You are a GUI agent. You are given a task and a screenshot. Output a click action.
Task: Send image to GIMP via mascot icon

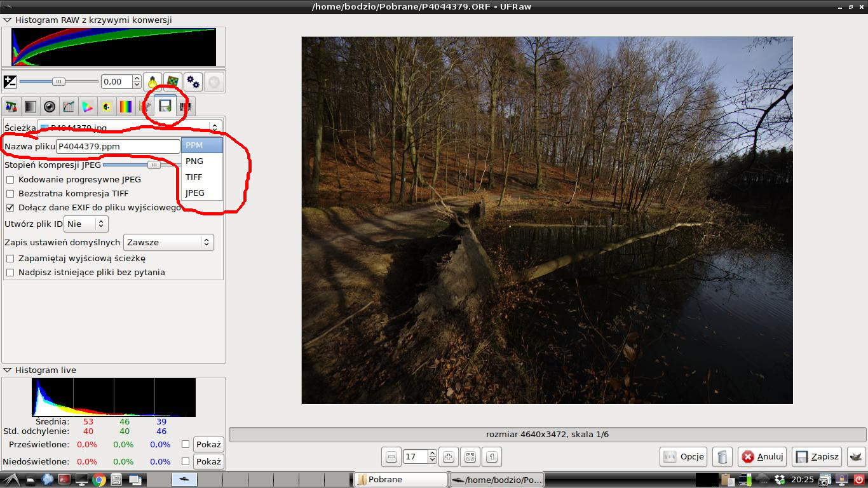click(856, 456)
